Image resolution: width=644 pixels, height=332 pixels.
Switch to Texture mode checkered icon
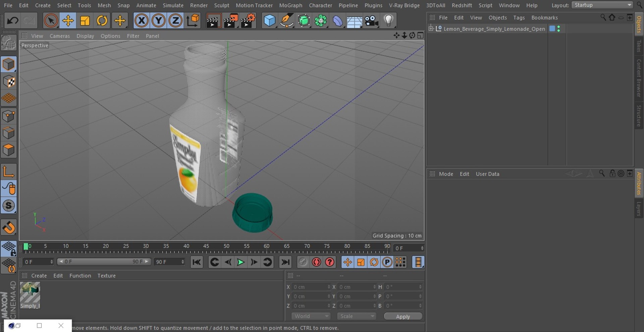pos(9,81)
